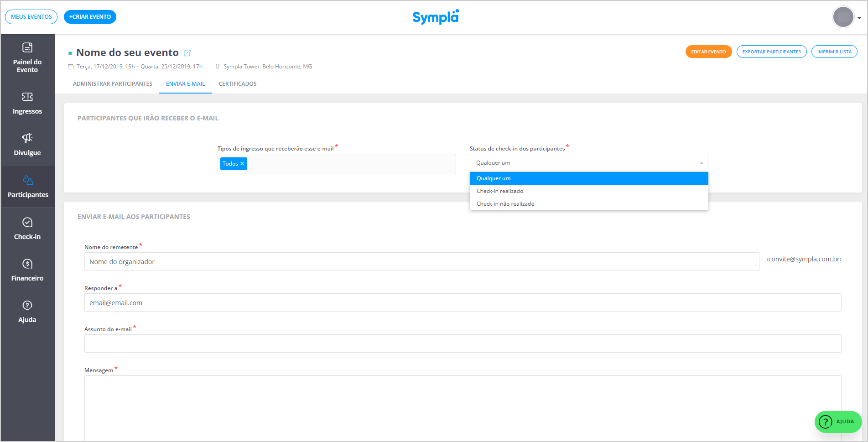Click the +Criar Evento button
This screenshot has height=442, width=868.
coord(90,17)
